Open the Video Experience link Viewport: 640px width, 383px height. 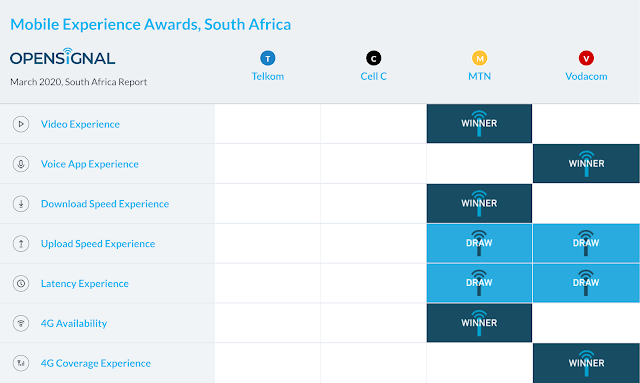coord(80,124)
